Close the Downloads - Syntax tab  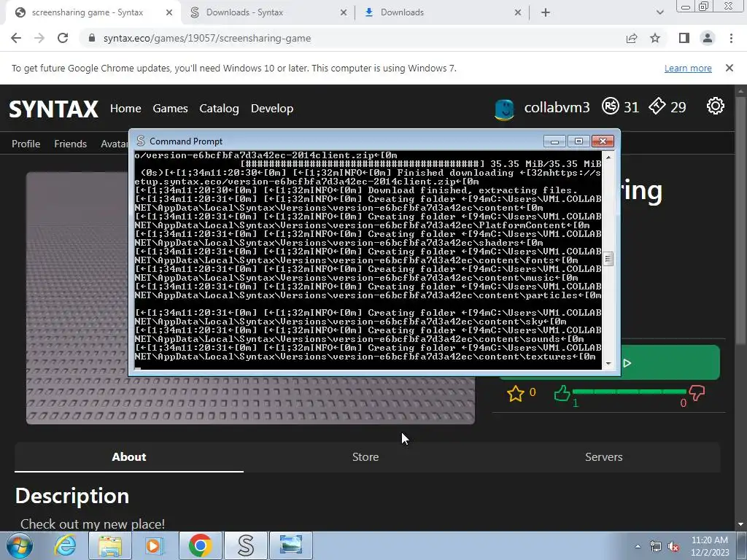tap(344, 12)
